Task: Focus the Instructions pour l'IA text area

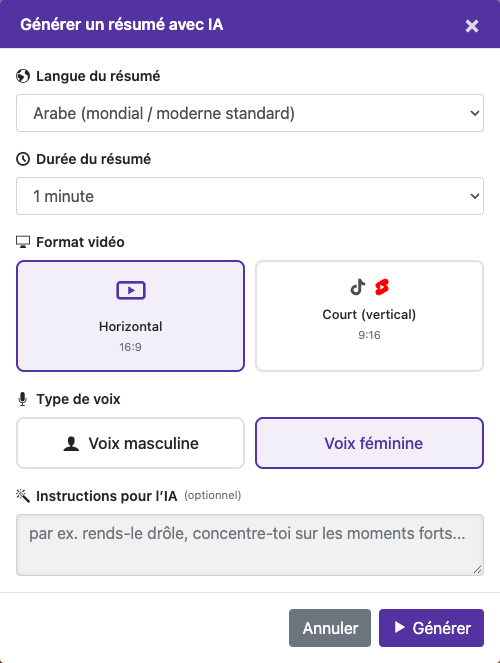Action: point(250,545)
